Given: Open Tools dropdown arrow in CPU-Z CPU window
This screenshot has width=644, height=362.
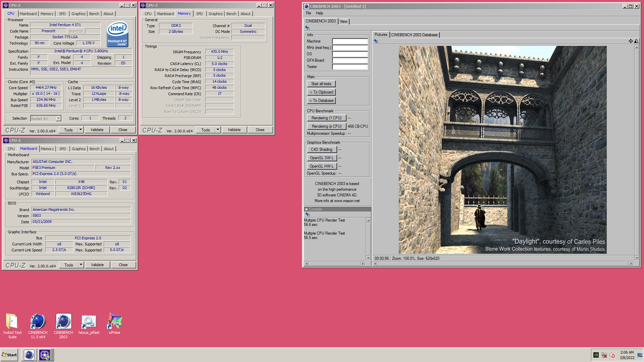Looking at the screenshot, I should [x=80, y=130].
